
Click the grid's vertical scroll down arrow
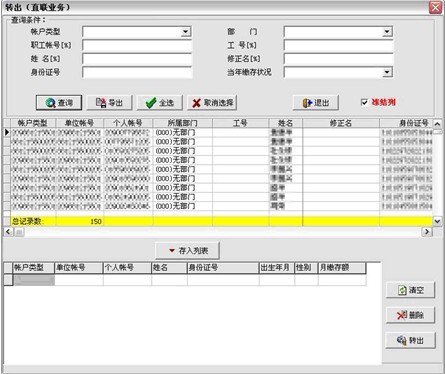tap(437, 221)
